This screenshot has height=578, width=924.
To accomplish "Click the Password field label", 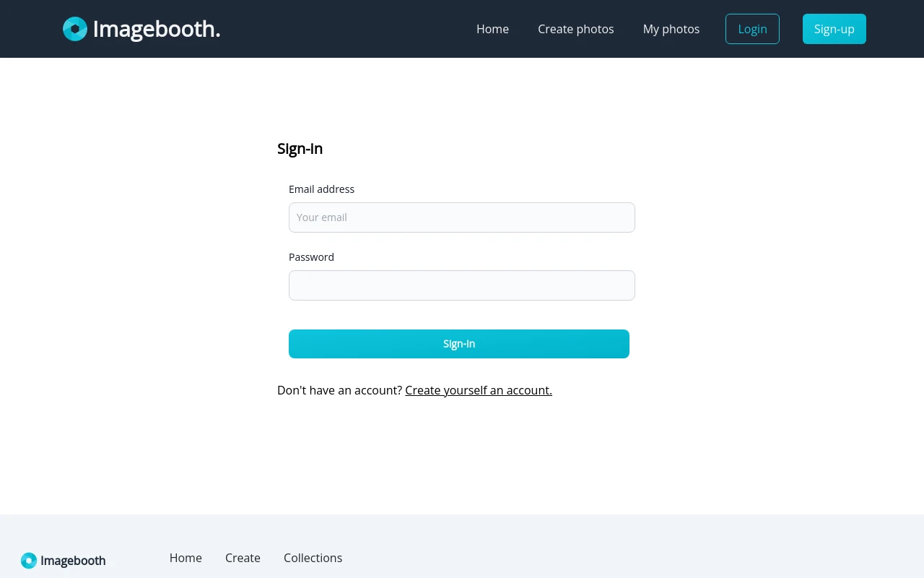I will coord(311,257).
